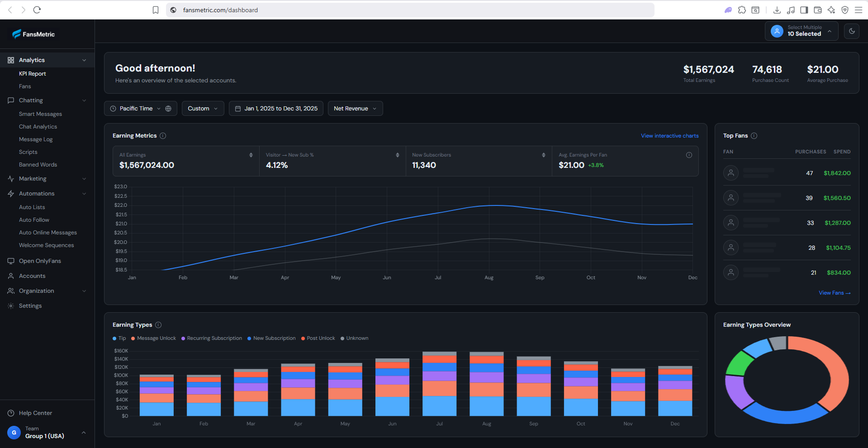Click View interactive charts link
The height and width of the screenshot is (448, 868).
point(669,136)
